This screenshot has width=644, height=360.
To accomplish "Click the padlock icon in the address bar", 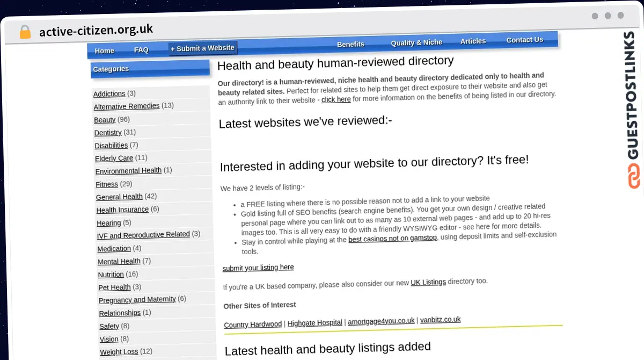I will (25, 32).
